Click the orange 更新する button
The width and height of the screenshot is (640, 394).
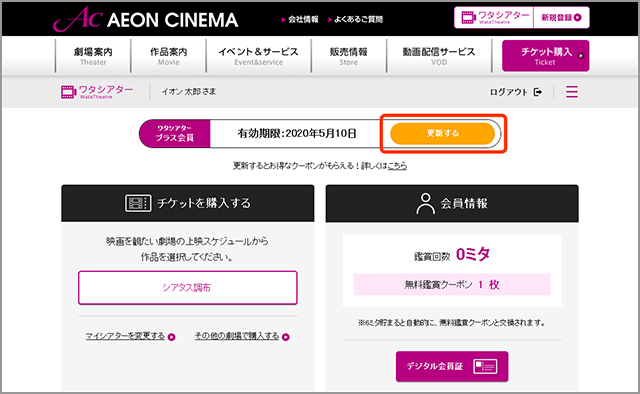point(442,133)
